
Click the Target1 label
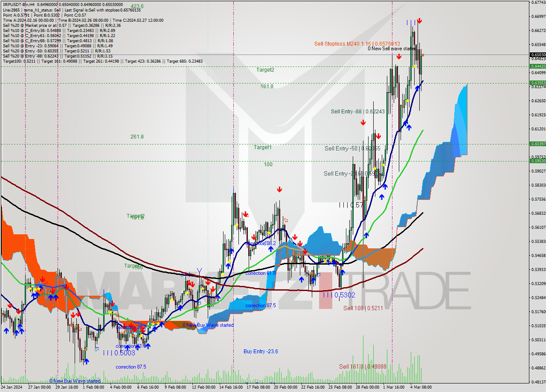263,147
